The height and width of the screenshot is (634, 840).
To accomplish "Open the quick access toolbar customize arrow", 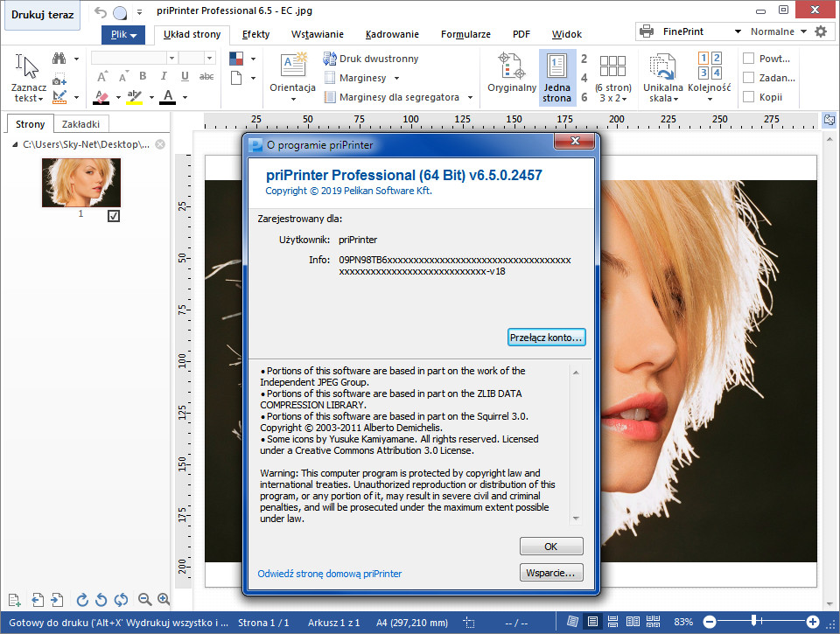I will (x=139, y=11).
